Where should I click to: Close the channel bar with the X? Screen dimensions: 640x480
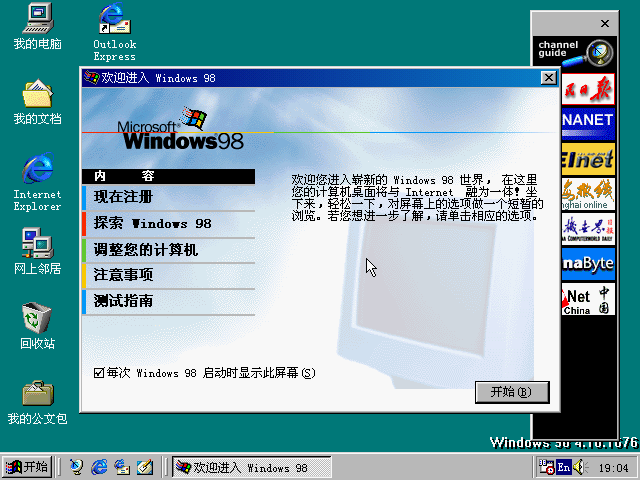click(x=605, y=24)
